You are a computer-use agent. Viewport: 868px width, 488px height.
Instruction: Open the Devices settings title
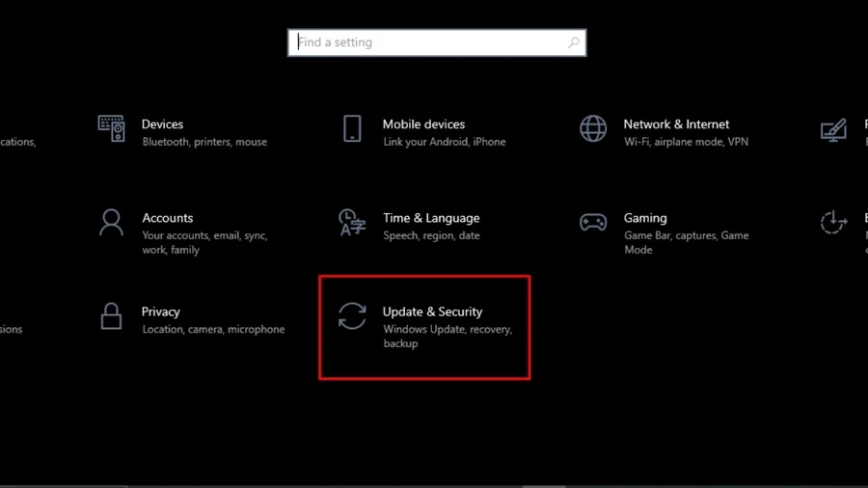(x=162, y=124)
